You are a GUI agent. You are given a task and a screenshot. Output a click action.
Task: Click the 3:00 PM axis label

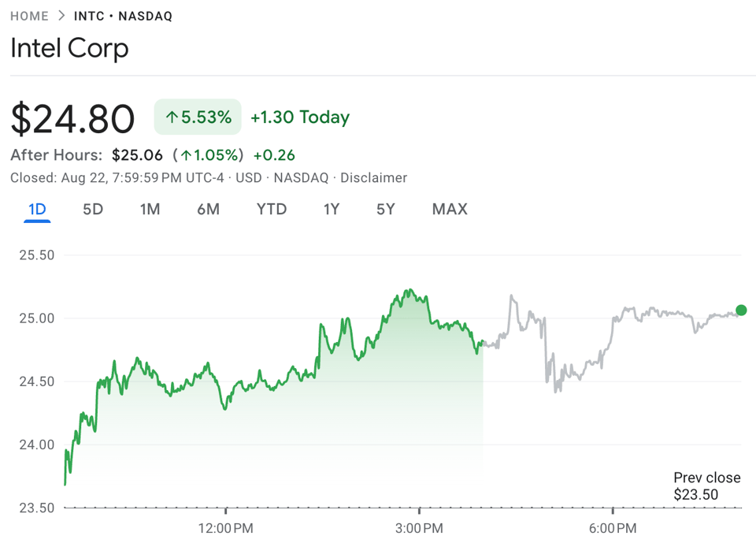420,529
